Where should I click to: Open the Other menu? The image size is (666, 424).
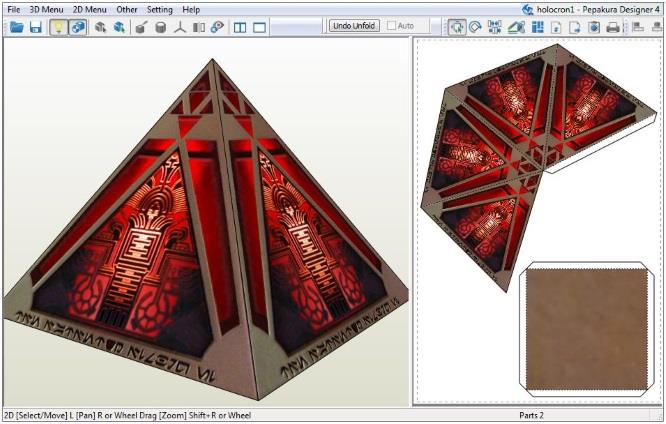point(127,9)
